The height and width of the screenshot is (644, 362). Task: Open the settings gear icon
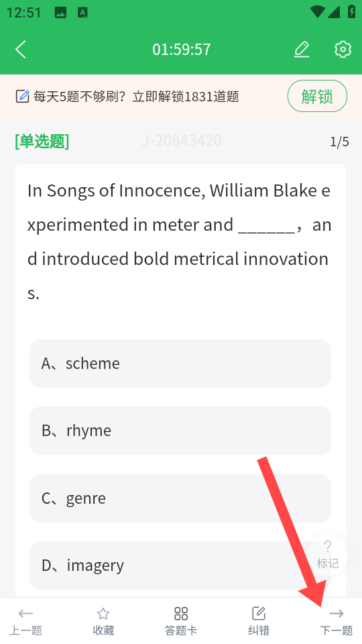pyautogui.click(x=343, y=49)
